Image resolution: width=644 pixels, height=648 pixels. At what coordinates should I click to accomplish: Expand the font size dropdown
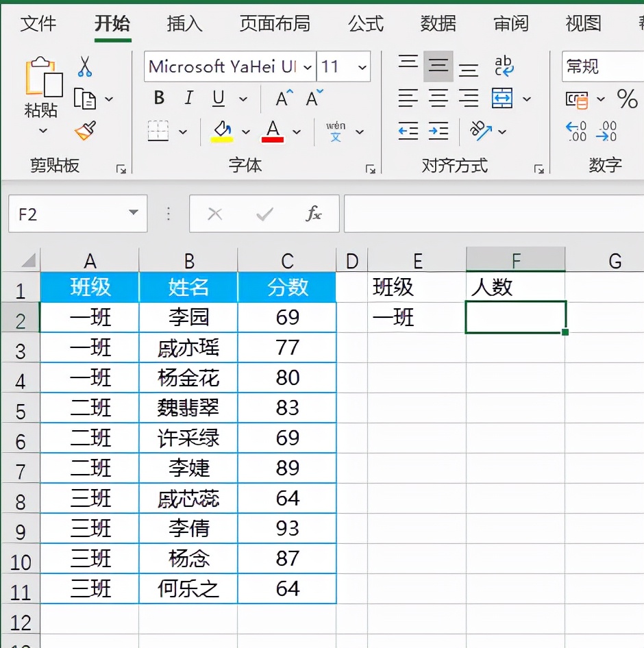tap(362, 67)
